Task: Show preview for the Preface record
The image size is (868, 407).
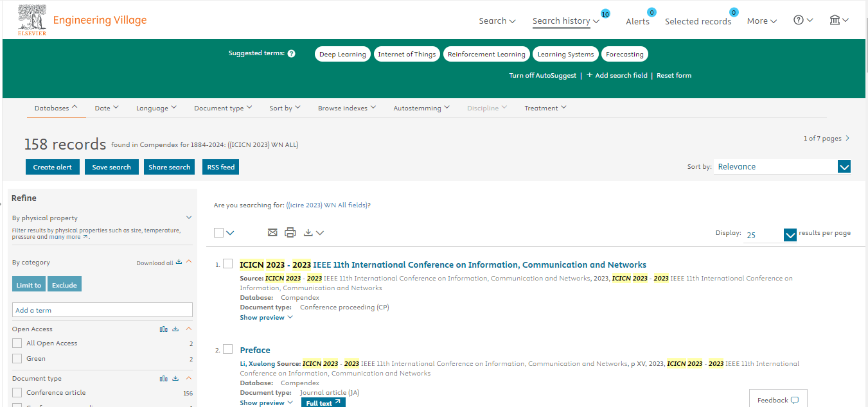Action: click(x=266, y=403)
